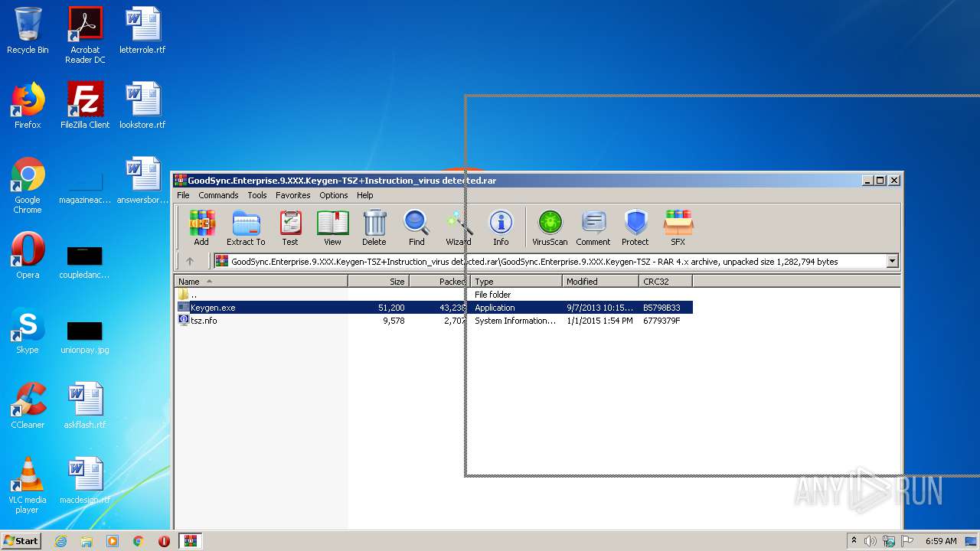Screen dimensions: 980x551
Task: Click the Delete trash can icon
Action: click(374, 228)
